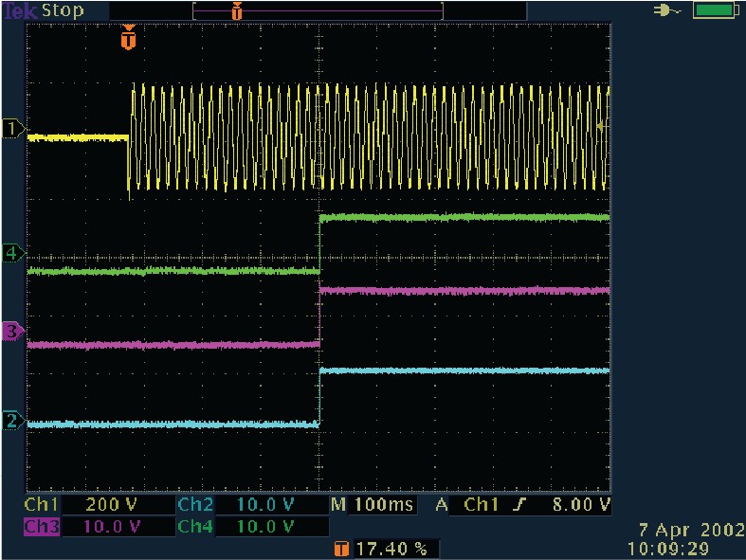Click the 8.00 V trigger level value
Image resolution: width=746 pixels, height=560 pixels.
581,504
